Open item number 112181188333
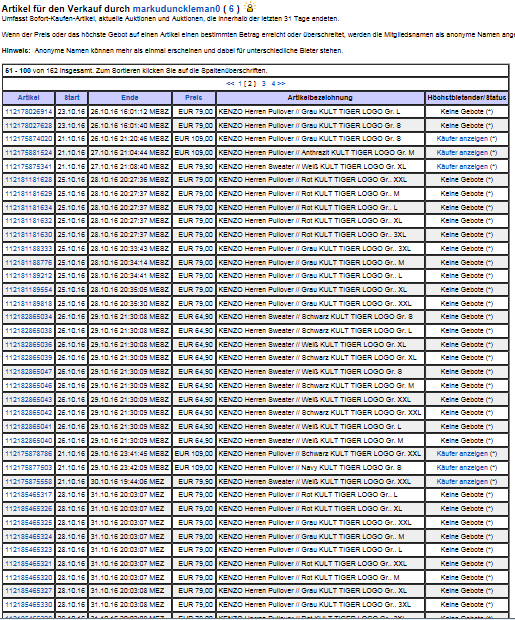The height and width of the screenshot is (620, 515). (x=28, y=249)
